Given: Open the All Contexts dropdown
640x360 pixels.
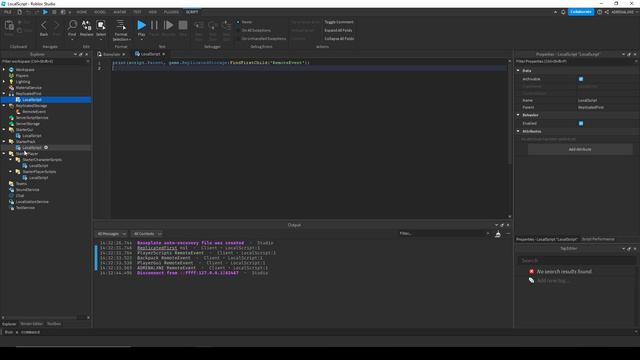Looking at the screenshot, I should (147, 234).
